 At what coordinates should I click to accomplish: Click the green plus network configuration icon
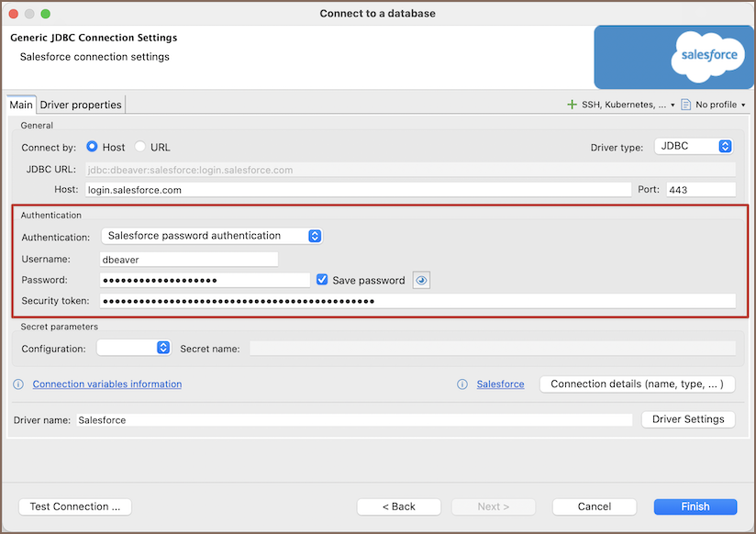point(573,105)
